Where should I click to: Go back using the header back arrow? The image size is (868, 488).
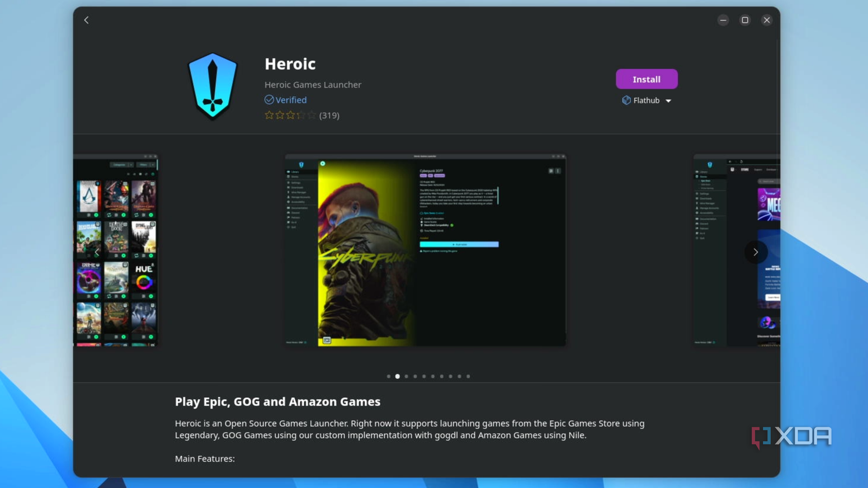pos(86,20)
